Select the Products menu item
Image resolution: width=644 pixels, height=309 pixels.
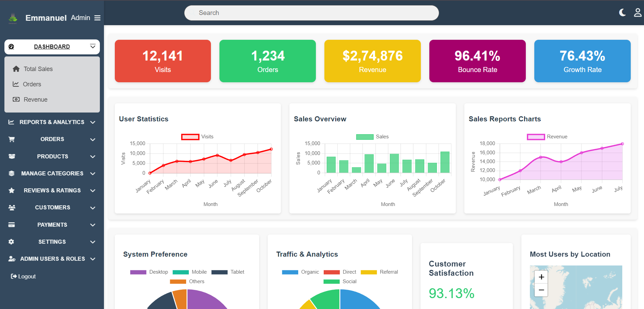pyautogui.click(x=52, y=156)
